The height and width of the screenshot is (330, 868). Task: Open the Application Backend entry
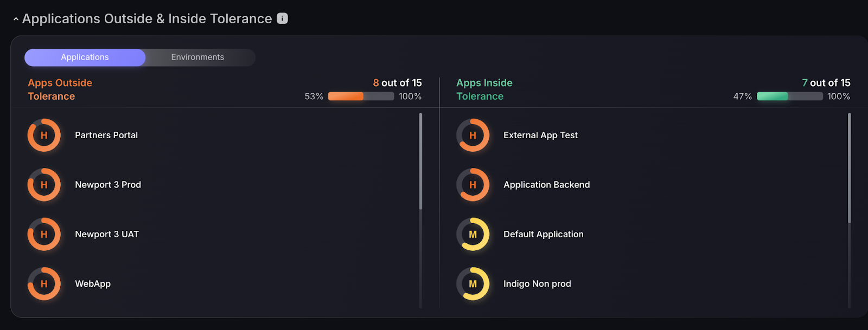pyautogui.click(x=546, y=185)
